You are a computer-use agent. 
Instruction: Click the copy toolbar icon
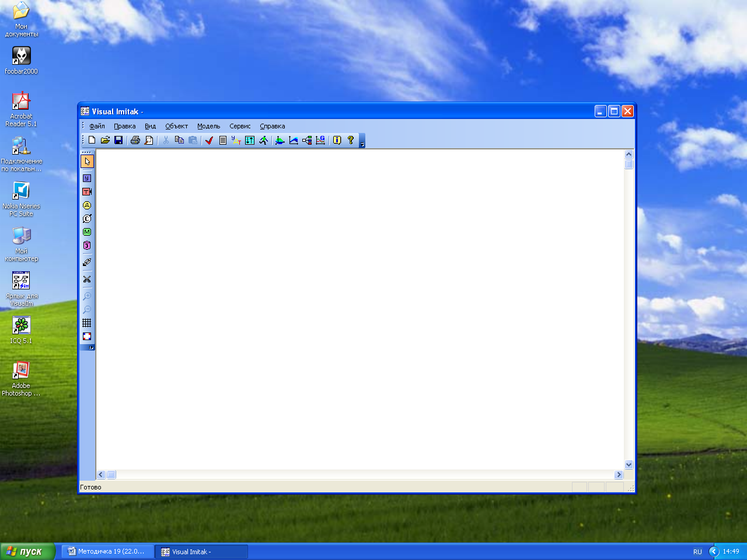point(179,140)
